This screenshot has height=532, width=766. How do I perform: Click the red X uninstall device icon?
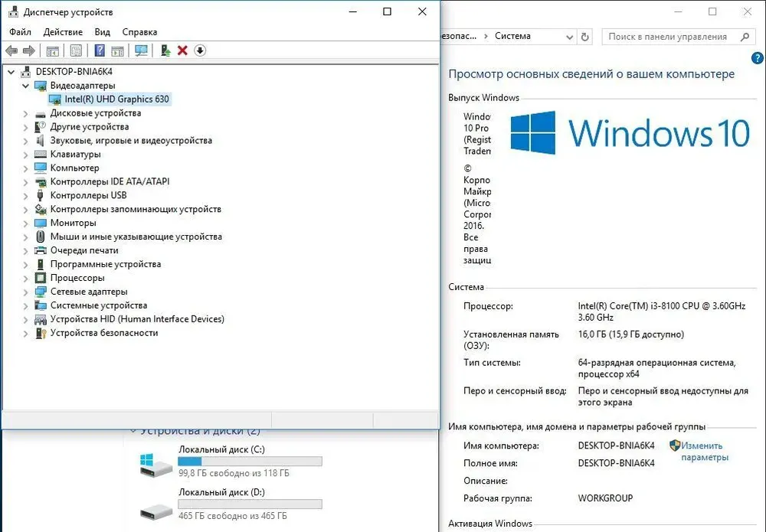(182, 51)
